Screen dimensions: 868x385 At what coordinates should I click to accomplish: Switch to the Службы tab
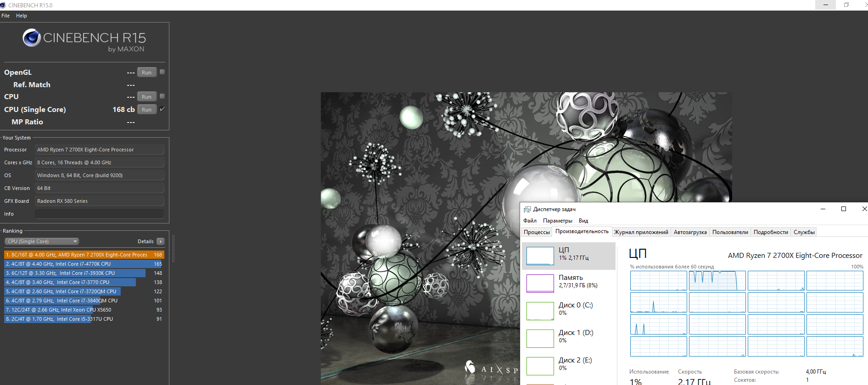[804, 232]
